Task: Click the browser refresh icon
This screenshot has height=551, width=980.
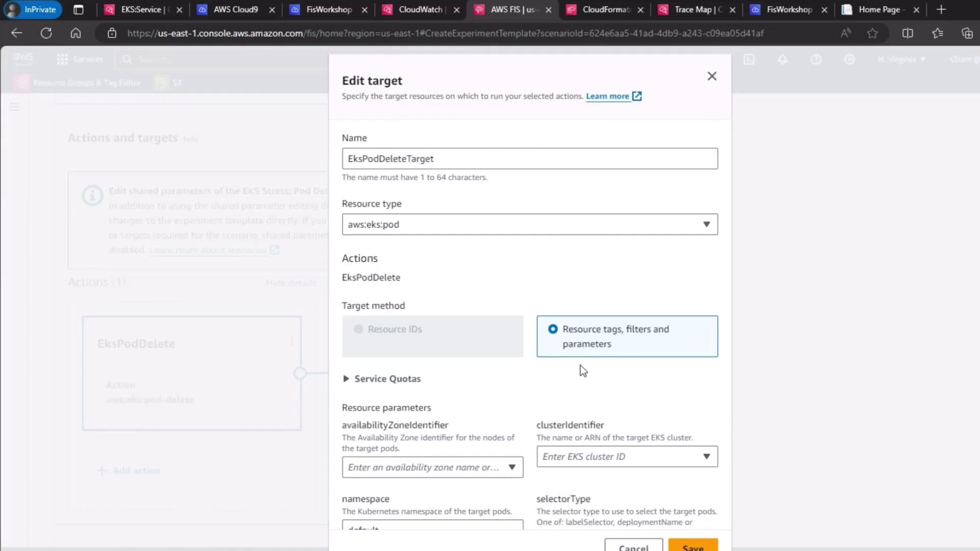Action: (46, 33)
